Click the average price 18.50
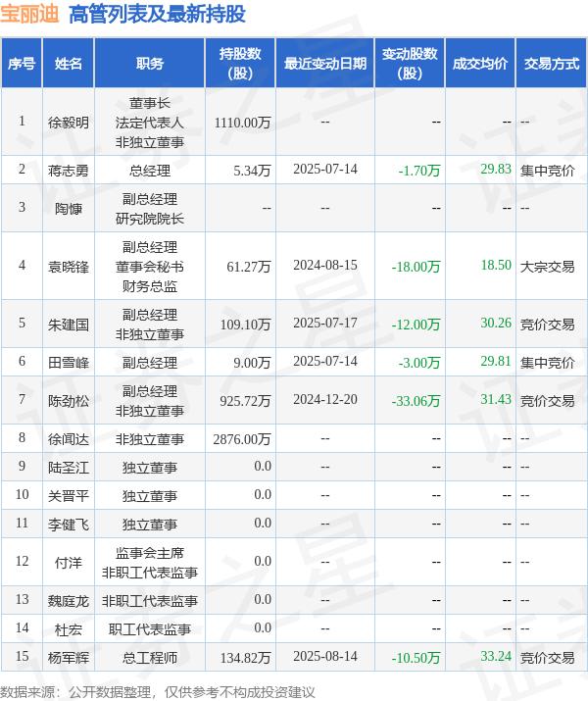The image size is (588, 701). (x=496, y=265)
